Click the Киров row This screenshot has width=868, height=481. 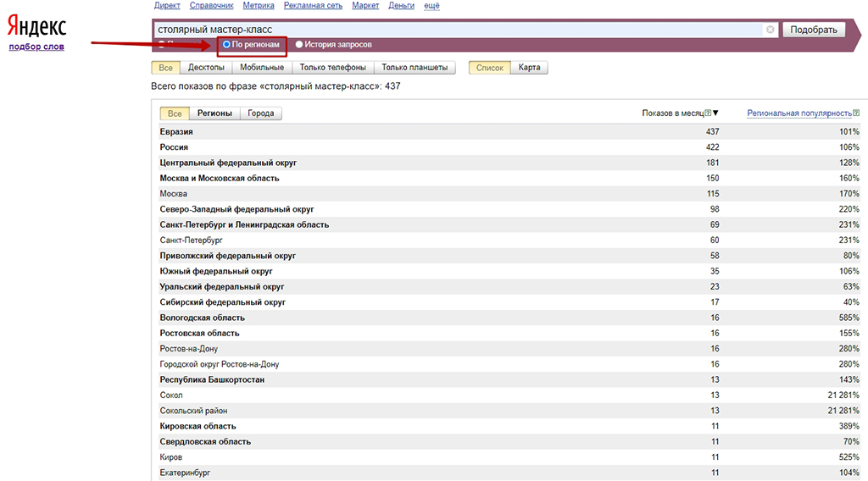pos(509,456)
